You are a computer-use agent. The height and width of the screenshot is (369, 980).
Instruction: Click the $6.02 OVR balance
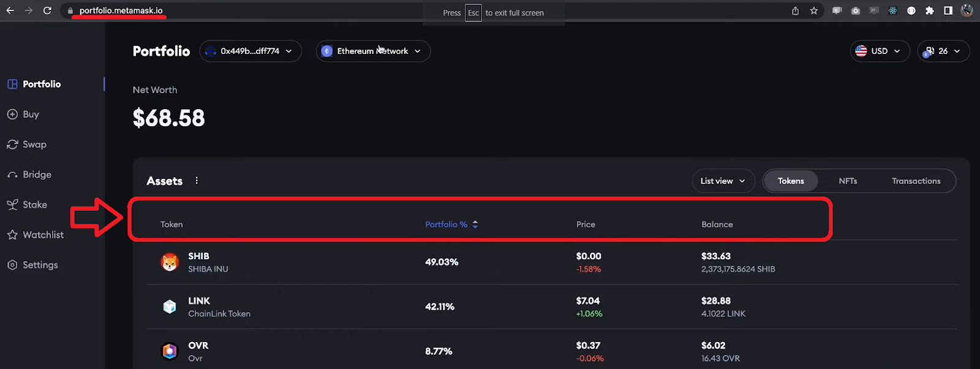click(x=714, y=346)
